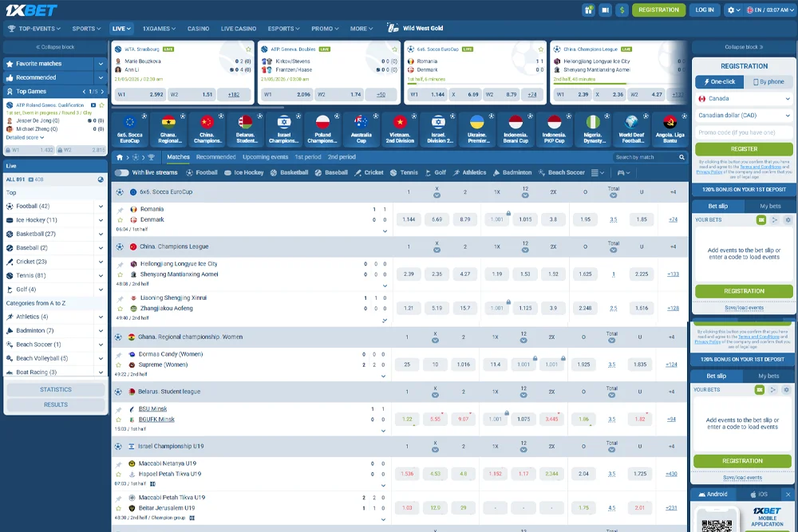Switch to Upcoming events tab
The width and height of the screenshot is (798, 532).
tap(265, 157)
